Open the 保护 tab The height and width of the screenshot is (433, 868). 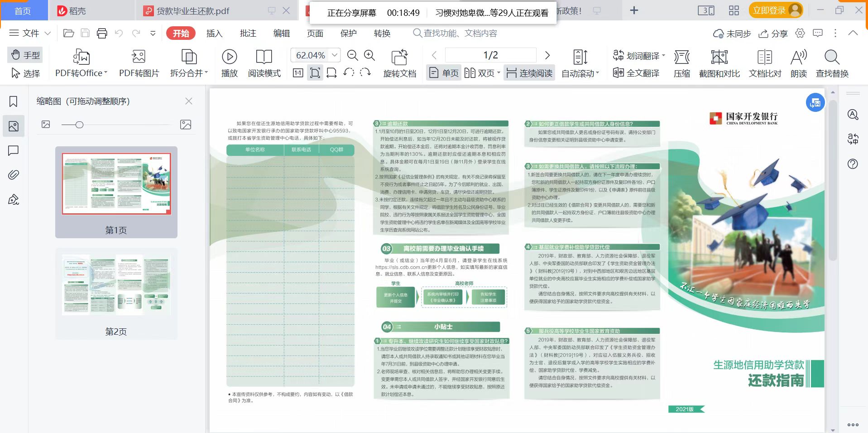click(348, 33)
